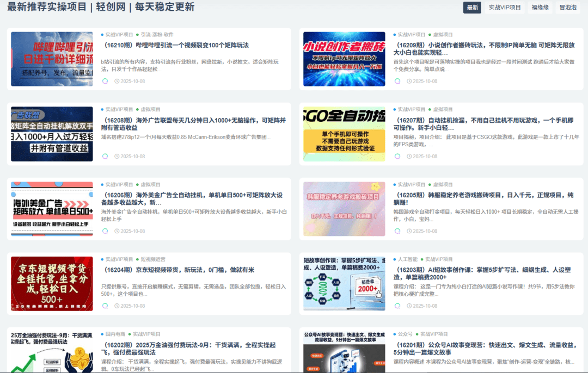Click author avatar icon on 16208期 card
The width and height of the screenshot is (588, 373).
point(105,156)
